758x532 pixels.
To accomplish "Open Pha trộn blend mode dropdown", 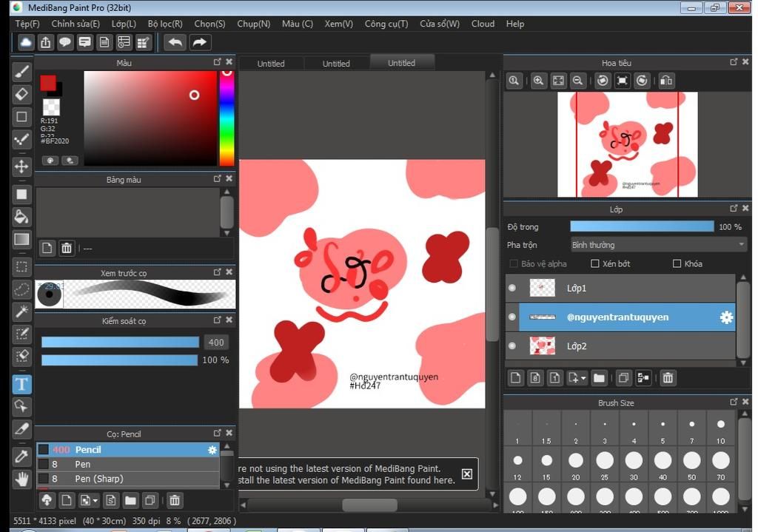I will (x=658, y=245).
